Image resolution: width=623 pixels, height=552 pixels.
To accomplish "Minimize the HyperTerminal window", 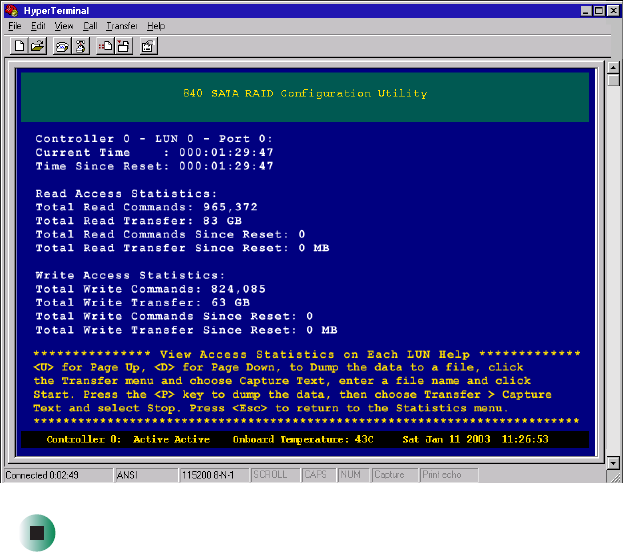I will [586, 11].
